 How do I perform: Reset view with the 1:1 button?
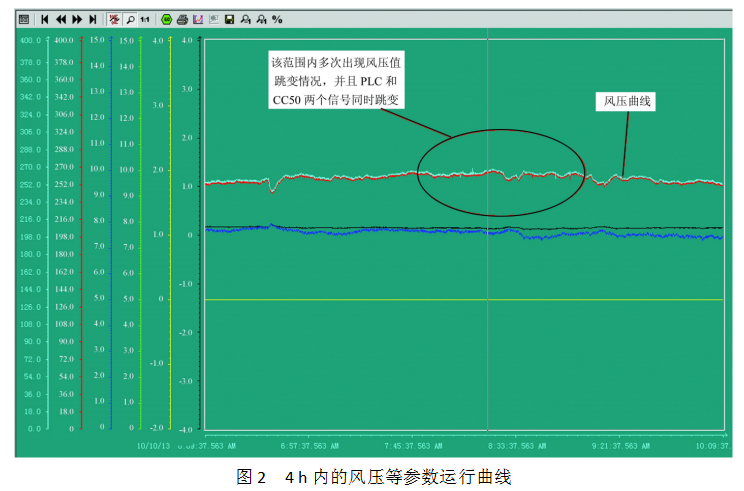click(x=145, y=19)
